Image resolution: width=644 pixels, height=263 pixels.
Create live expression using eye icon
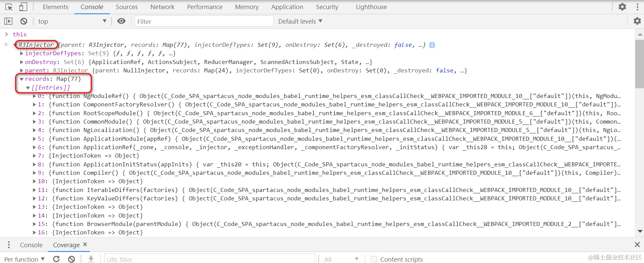coord(121,21)
